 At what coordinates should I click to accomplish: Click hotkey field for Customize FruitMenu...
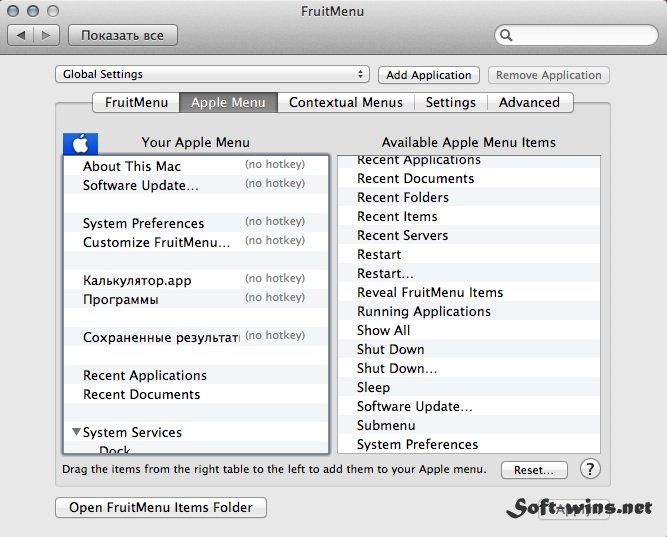(x=275, y=240)
